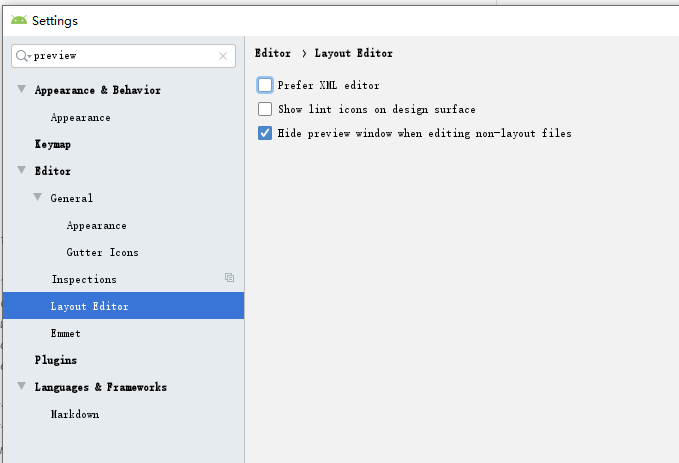
Task: Open the Plugins settings page
Action: click(56, 360)
